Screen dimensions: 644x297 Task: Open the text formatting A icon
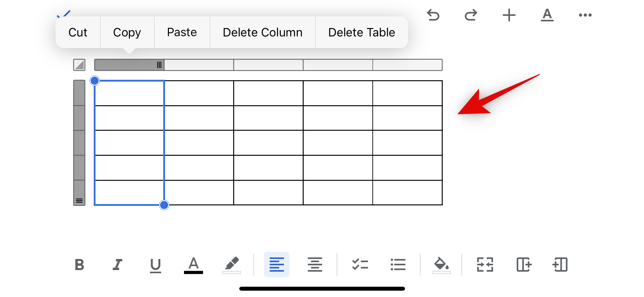click(x=547, y=15)
